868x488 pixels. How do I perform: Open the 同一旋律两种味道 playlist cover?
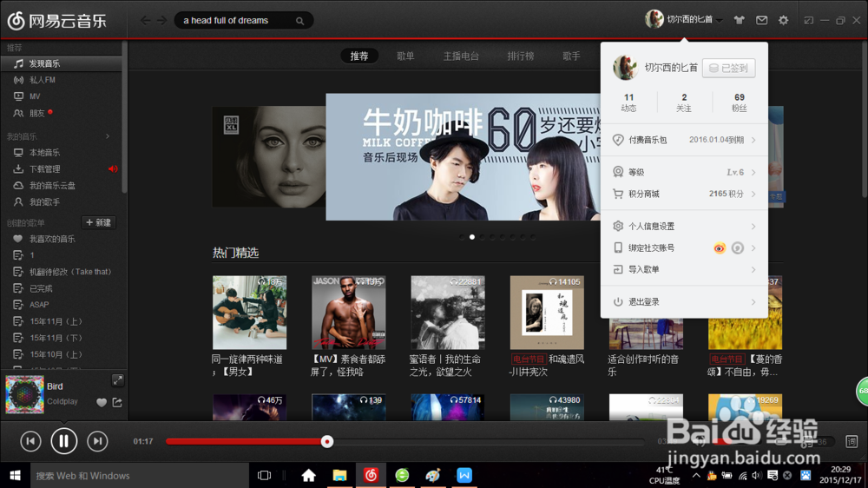pyautogui.click(x=250, y=313)
